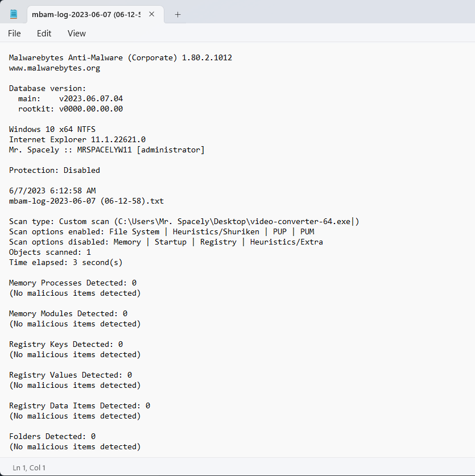Click the Protection: Disabled line
475x476 pixels.
(55, 170)
